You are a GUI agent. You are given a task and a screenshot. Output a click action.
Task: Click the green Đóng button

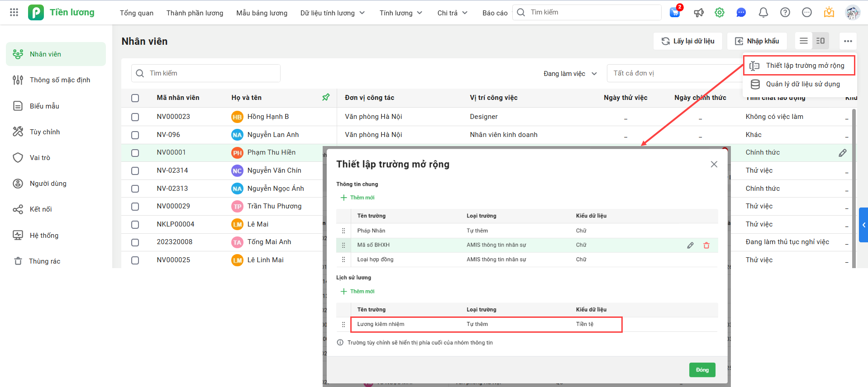pyautogui.click(x=702, y=370)
